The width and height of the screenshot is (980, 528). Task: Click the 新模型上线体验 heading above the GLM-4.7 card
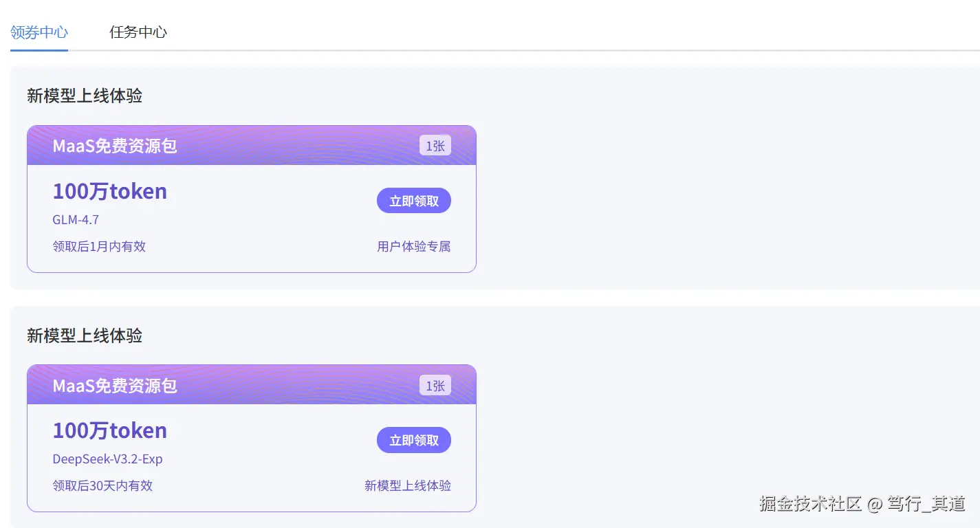85,96
